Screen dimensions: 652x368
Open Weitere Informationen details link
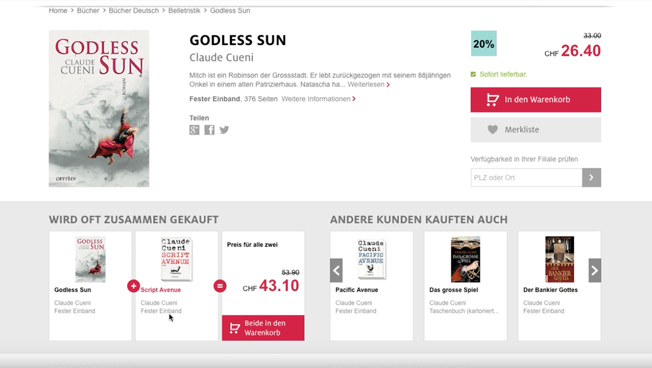[319, 99]
